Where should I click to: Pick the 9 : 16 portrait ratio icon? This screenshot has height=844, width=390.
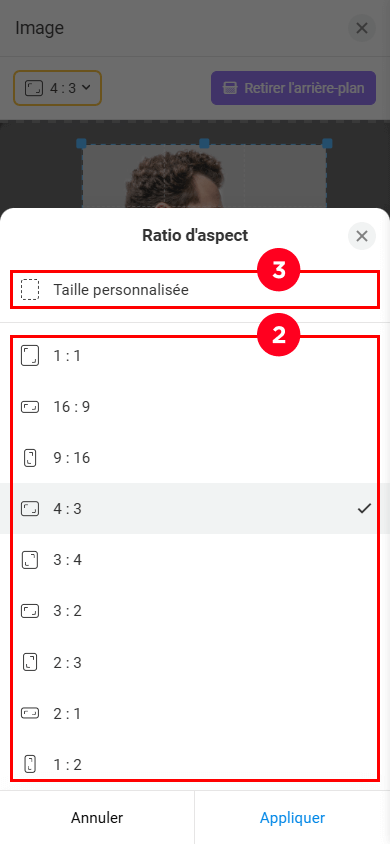point(30,458)
